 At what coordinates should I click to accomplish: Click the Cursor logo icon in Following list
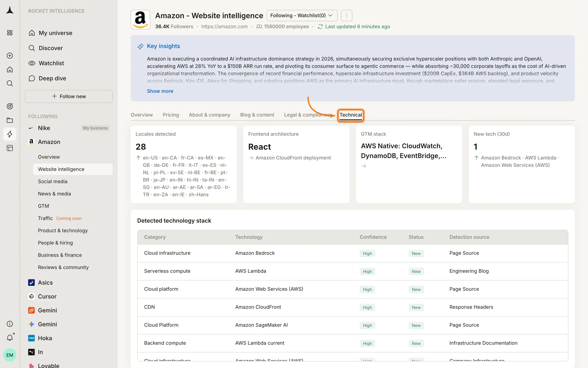tap(31, 296)
